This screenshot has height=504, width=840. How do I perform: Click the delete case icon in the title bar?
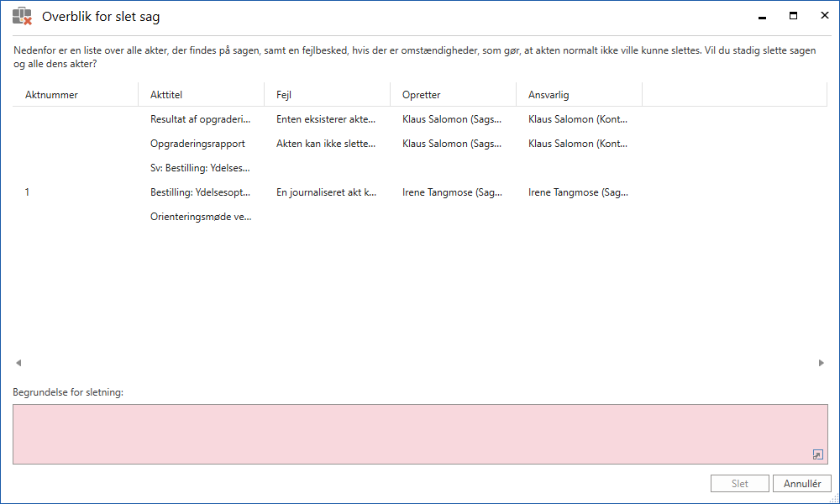pyautogui.click(x=23, y=16)
